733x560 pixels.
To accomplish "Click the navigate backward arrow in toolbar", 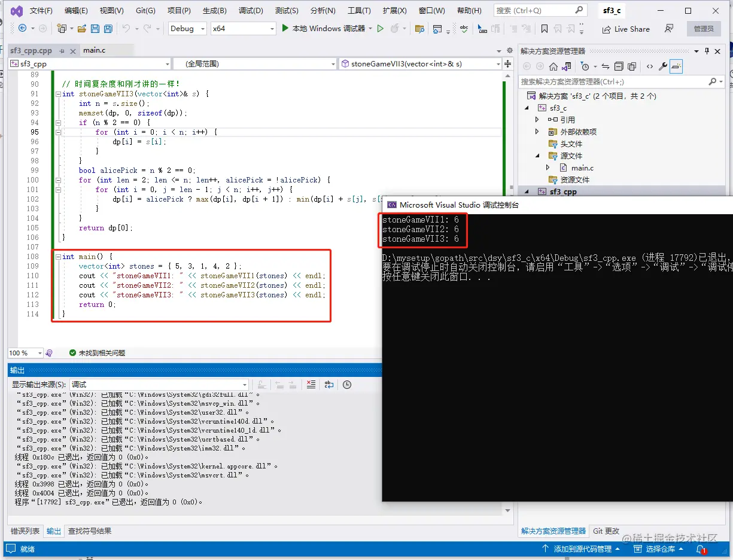I will point(23,28).
